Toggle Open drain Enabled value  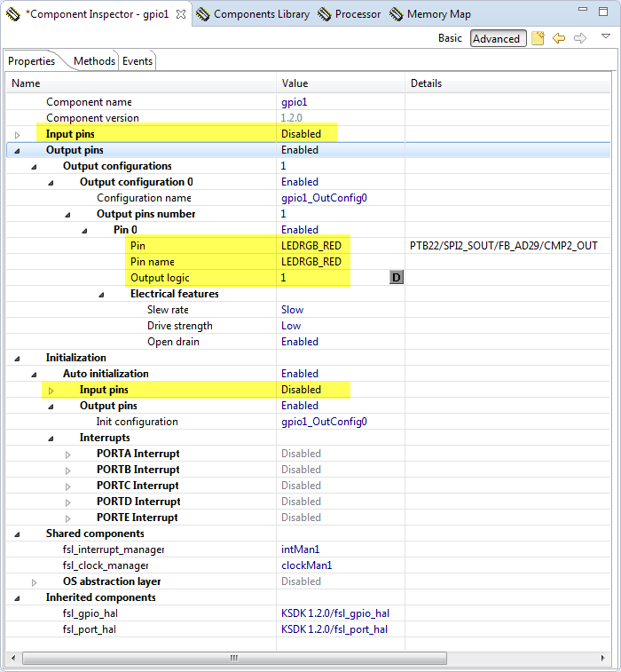(x=300, y=342)
